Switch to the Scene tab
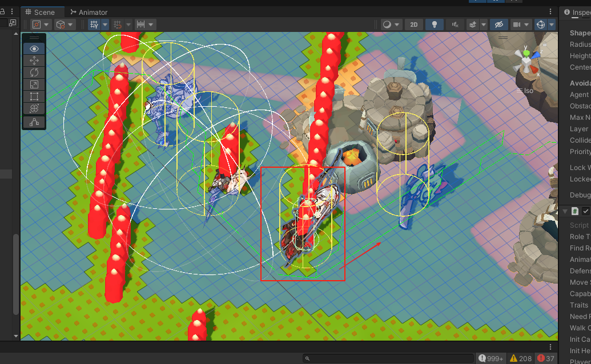Image resolution: width=591 pixels, height=364 pixels. [40, 12]
